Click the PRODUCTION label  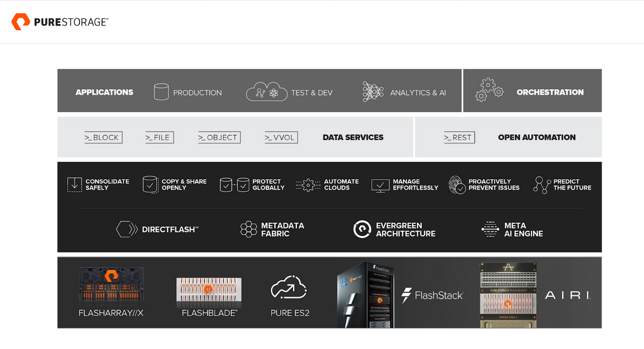[x=197, y=93]
